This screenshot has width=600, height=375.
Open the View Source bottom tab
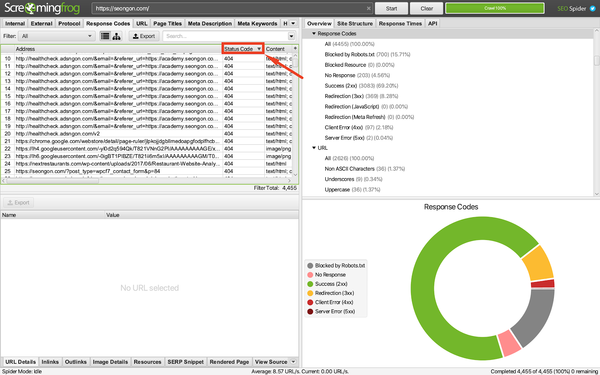pos(271,362)
